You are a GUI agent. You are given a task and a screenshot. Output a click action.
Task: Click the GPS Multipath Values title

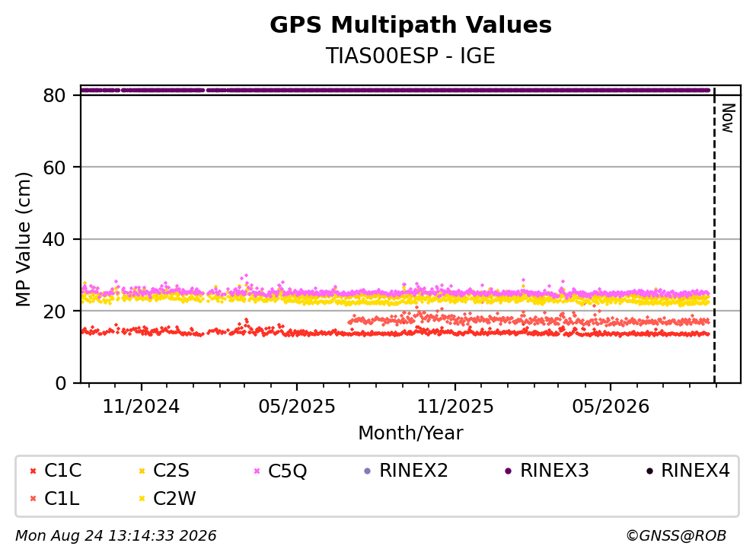click(411, 25)
